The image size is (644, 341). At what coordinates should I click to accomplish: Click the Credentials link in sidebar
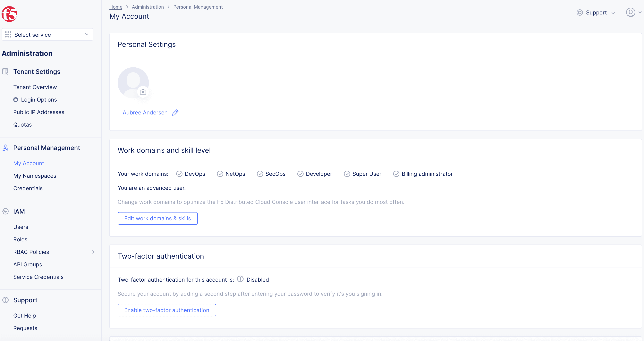click(x=28, y=188)
